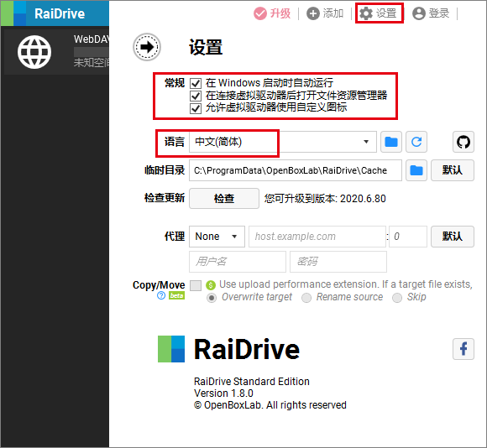Click the WebDAV globe drive icon
The width and height of the screenshot is (487, 448).
click(34, 52)
